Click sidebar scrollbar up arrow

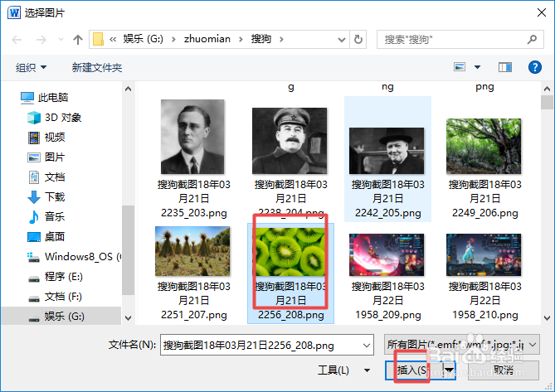(x=128, y=89)
